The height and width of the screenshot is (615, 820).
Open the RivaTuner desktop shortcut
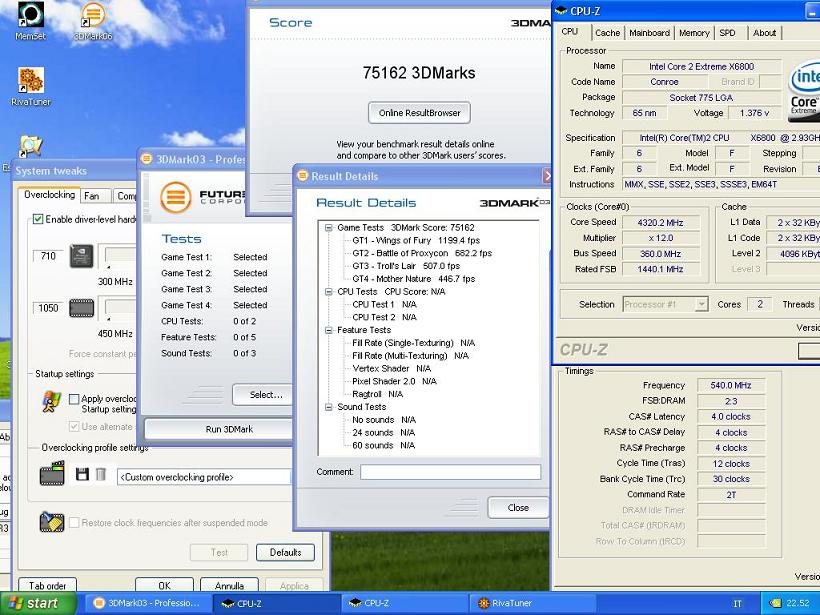click(x=31, y=86)
